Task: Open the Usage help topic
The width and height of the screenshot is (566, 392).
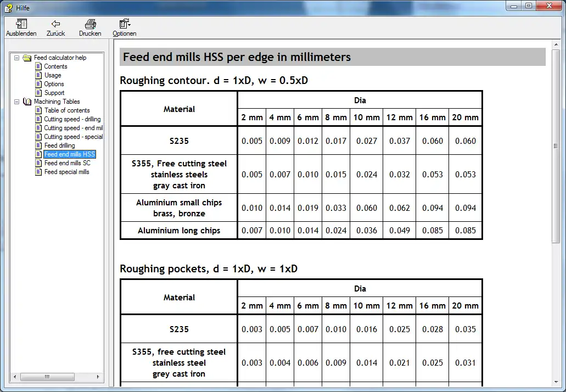Action: pyautogui.click(x=53, y=75)
